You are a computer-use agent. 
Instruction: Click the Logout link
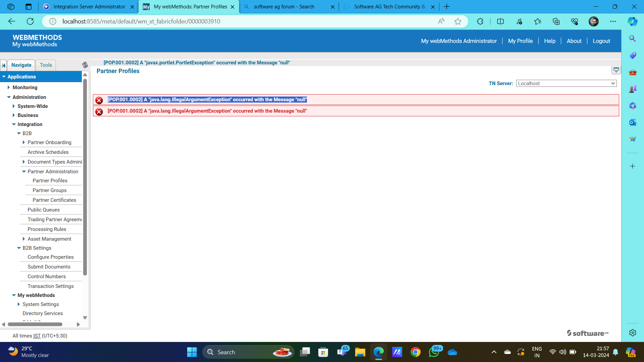pyautogui.click(x=601, y=41)
